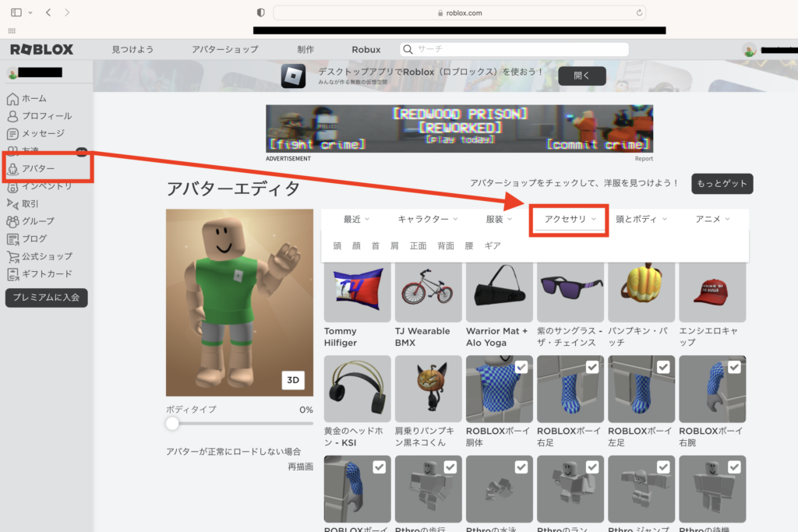Viewport: 798px width, 532px height.
Task: Open 公式ショップ in the sidebar
Action: coord(39,256)
